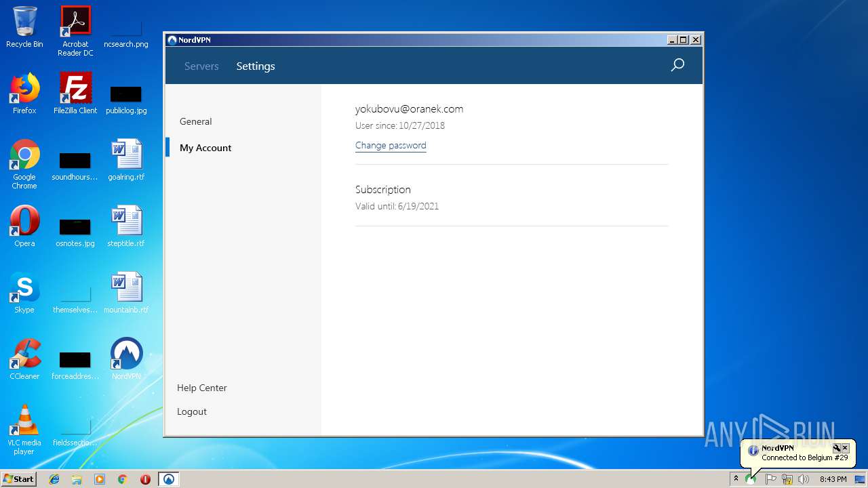Open goalring.rtf document icon
Screen dimensions: 868x488
click(126, 160)
